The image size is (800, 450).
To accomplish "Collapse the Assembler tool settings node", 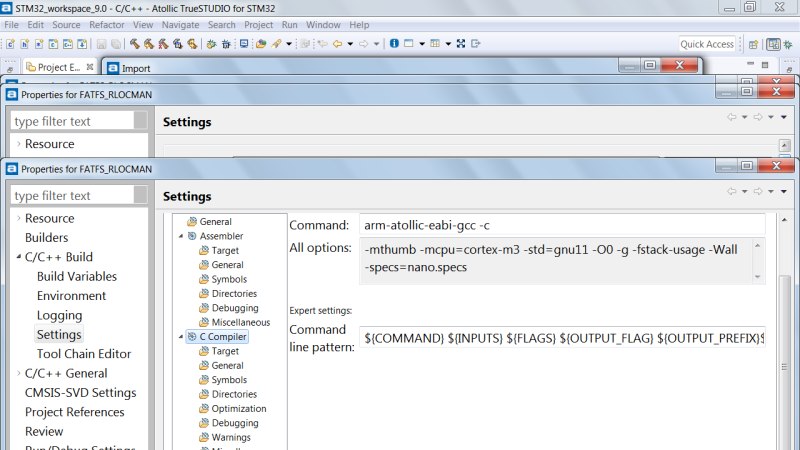I will (181, 236).
